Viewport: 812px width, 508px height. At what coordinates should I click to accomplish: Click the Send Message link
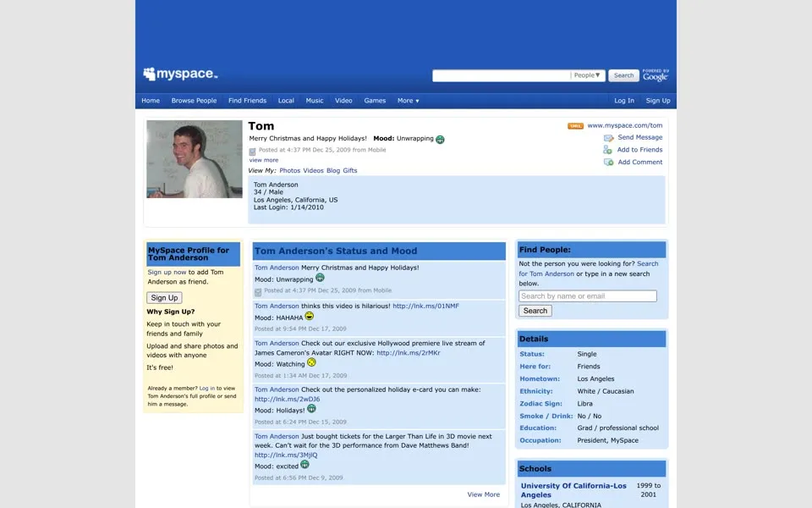coord(640,137)
